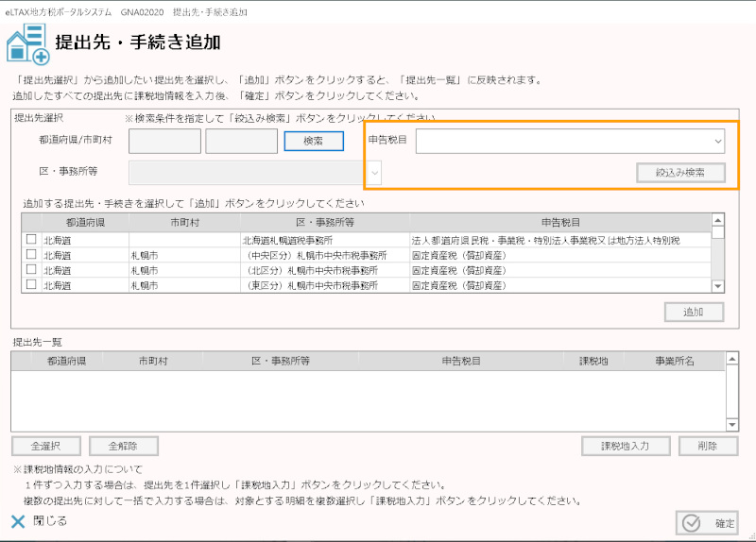Click 都道府県 column header in 提出先一覧
This screenshot has height=542, width=756.
coord(66,361)
